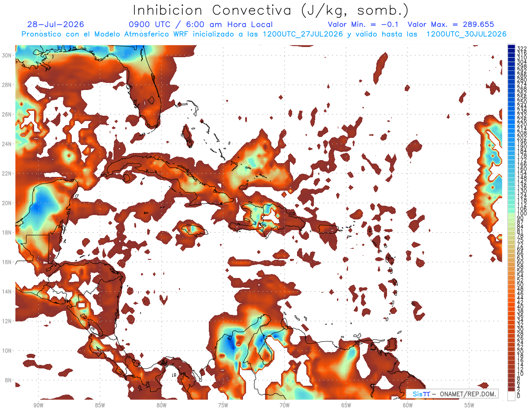Click the 'Valor Max. = 289.655' readout

451,24
